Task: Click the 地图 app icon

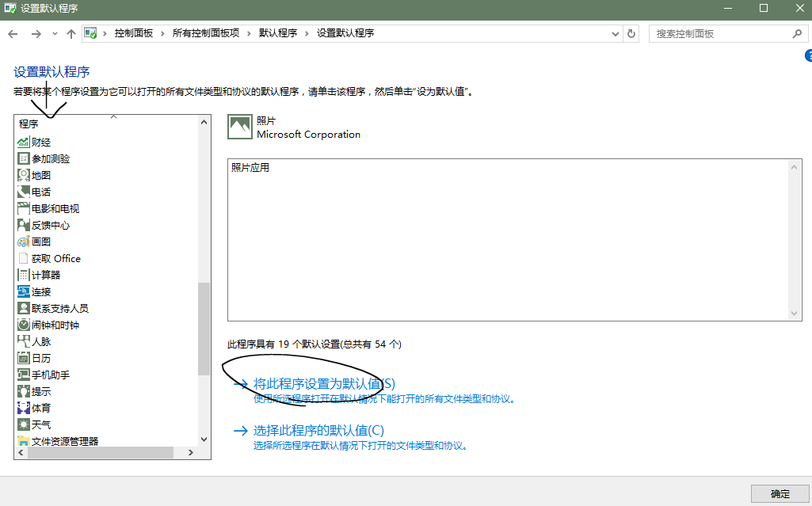Action: coord(23,175)
